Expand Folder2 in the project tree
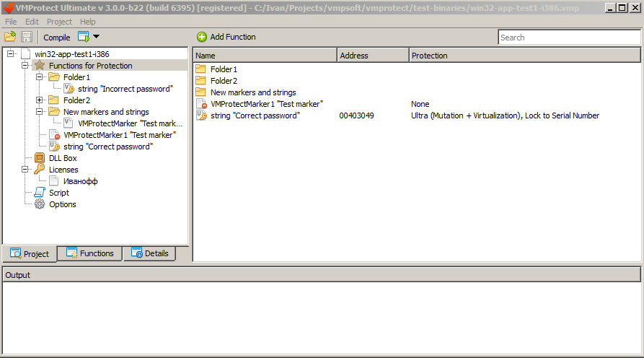 tap(40, 100)
